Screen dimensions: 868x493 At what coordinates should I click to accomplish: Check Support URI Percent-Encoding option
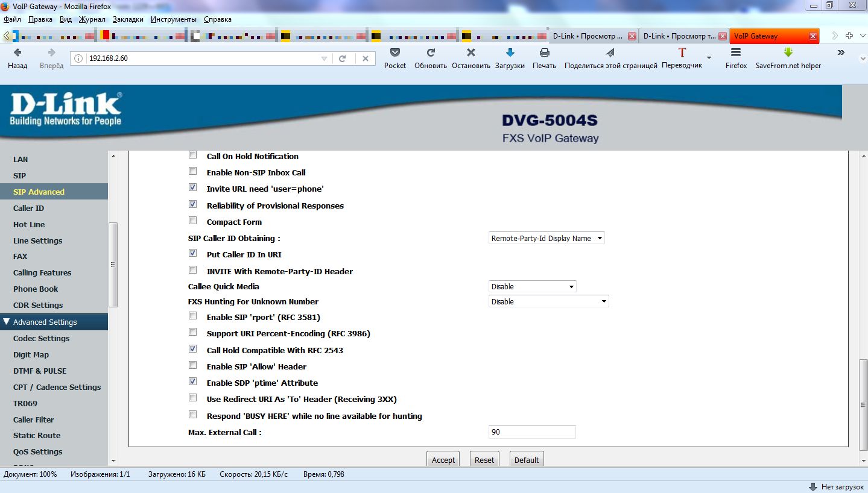tap(193, 332)
